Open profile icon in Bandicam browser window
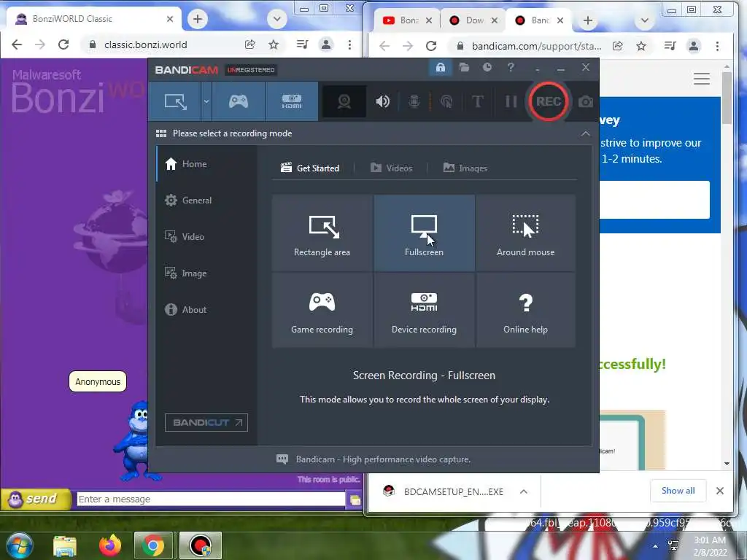This screenshot has height=560, width=747. point(694,46)
